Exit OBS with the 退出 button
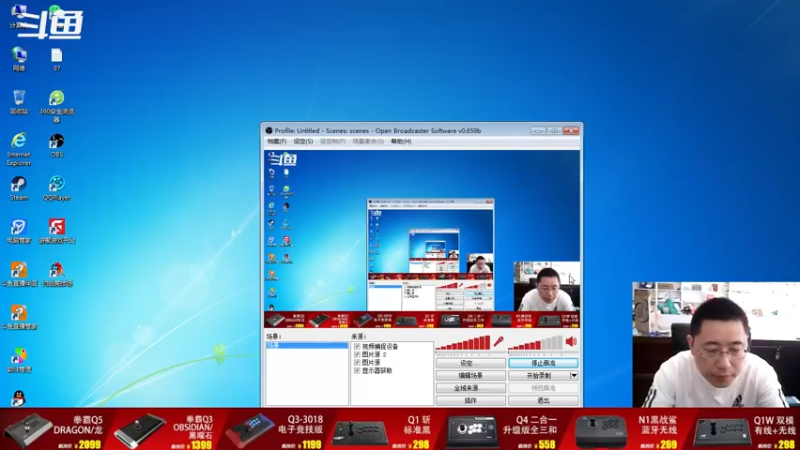The height and width of the screenshot is (450, 800). 543,401
